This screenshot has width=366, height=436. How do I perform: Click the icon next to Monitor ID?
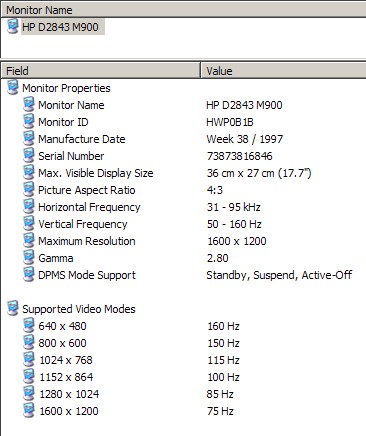coord(29,121)
